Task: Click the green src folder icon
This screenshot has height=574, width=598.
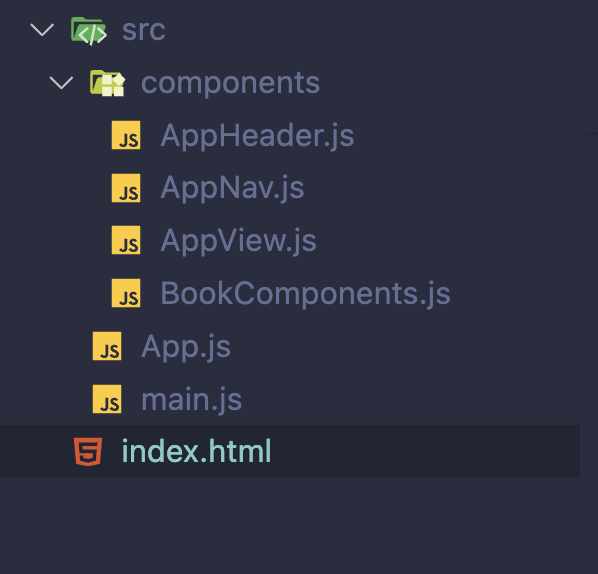Action: [x=88, y=31]
